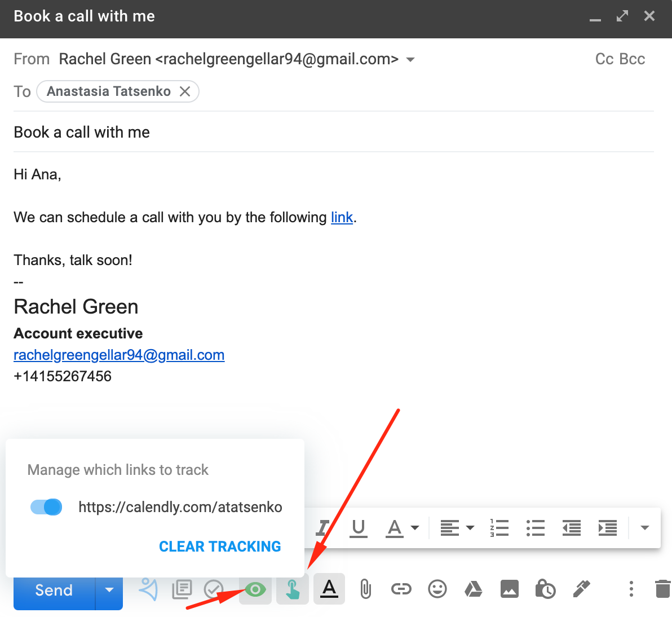Viewport: 672px width, 617px height.
Task: Open the hyperlinked word 'link' in the body
Action: (342, 217)
